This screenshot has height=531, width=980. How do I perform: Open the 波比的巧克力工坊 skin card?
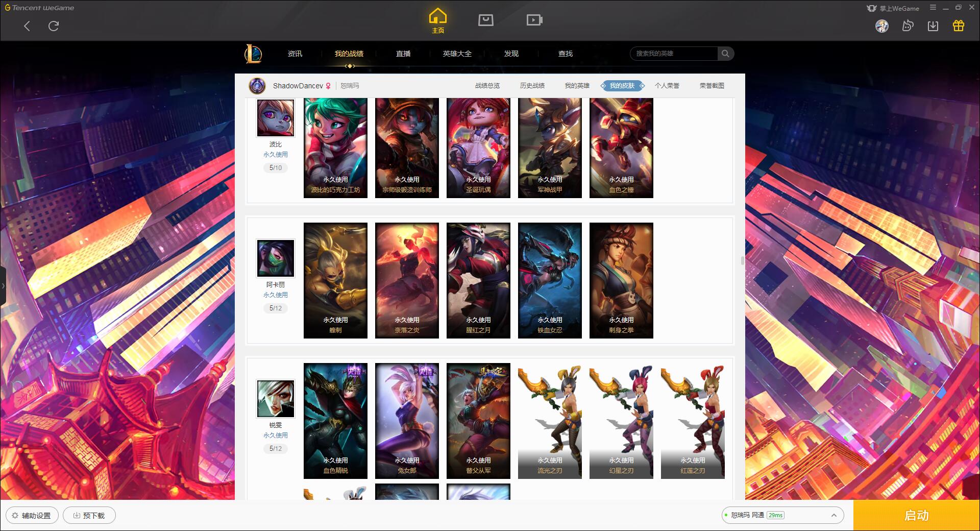point(335,148)
